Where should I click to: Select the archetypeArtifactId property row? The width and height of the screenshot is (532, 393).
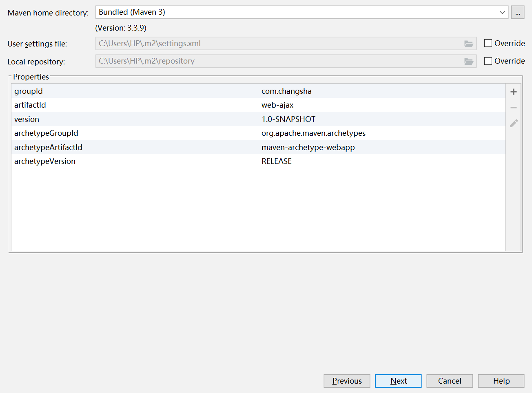click(258, 147)
